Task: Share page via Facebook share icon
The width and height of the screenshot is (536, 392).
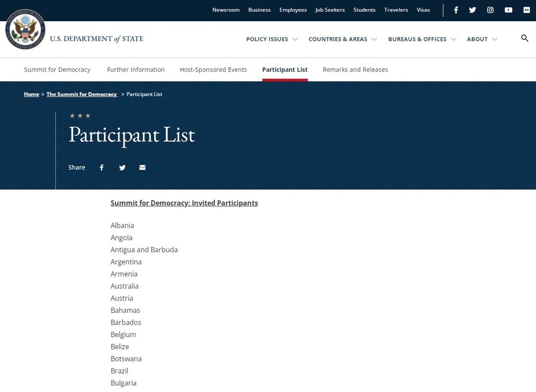Action: click(x=102, y=168)
